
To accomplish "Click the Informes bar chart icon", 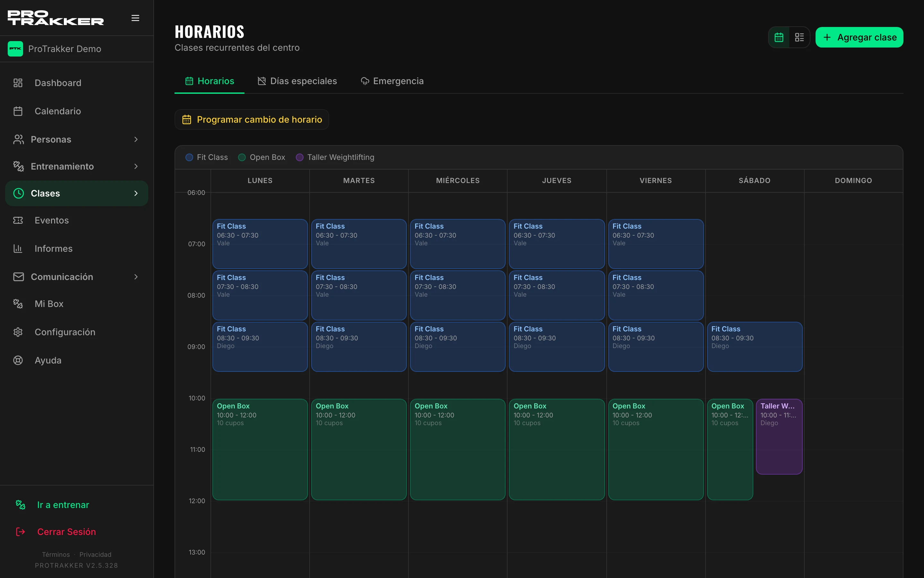I will coord(18,249).
